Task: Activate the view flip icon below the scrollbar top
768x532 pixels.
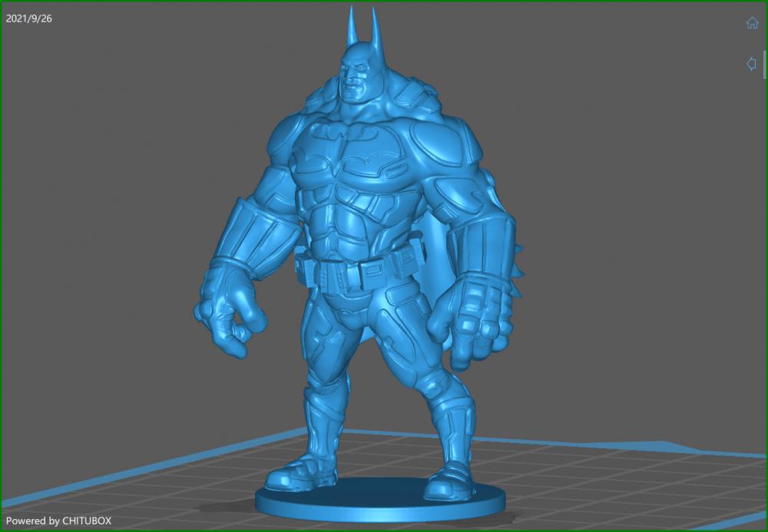Action: [750, 64]
